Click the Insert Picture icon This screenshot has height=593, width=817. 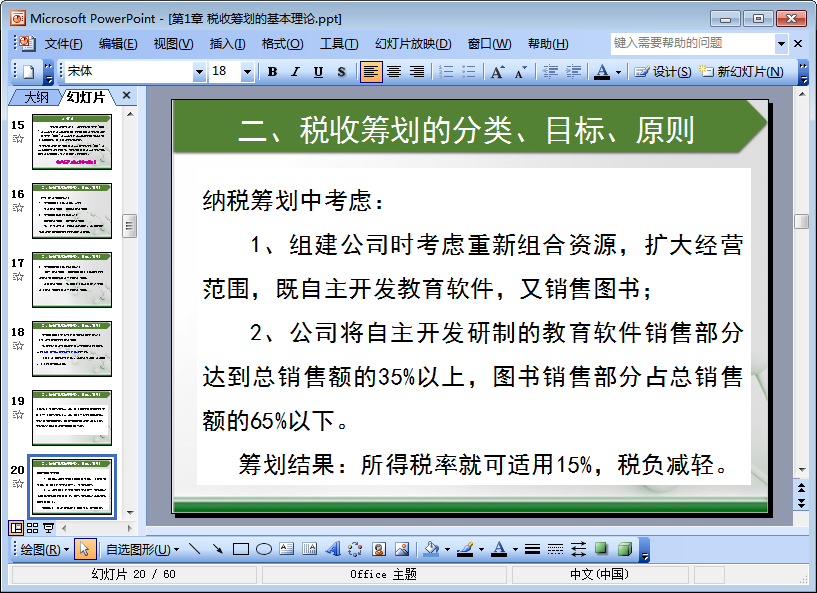(x=402, y=549)
